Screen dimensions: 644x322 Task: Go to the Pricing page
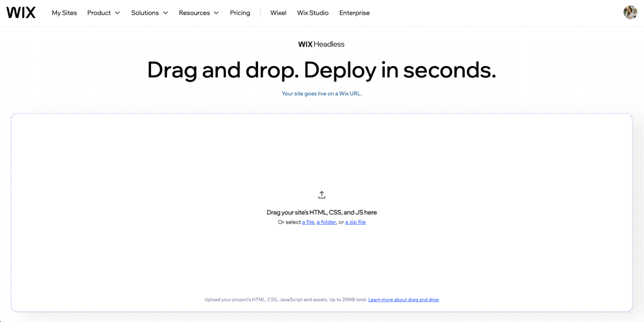pyautogui.click(x=240, y=13)
